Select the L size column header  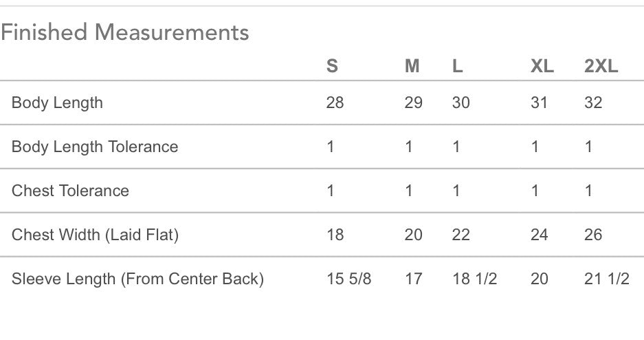[x=458, y=66]
